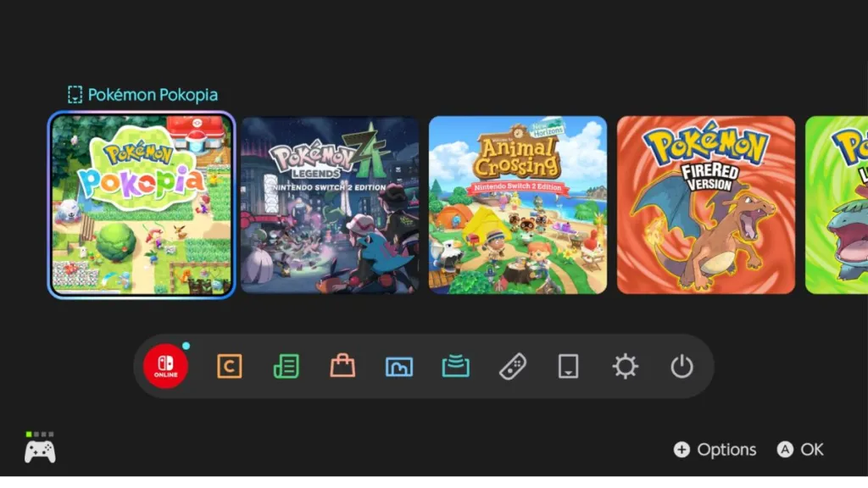
Task: Open Controllers icon in dock
Action: [513, 366]
